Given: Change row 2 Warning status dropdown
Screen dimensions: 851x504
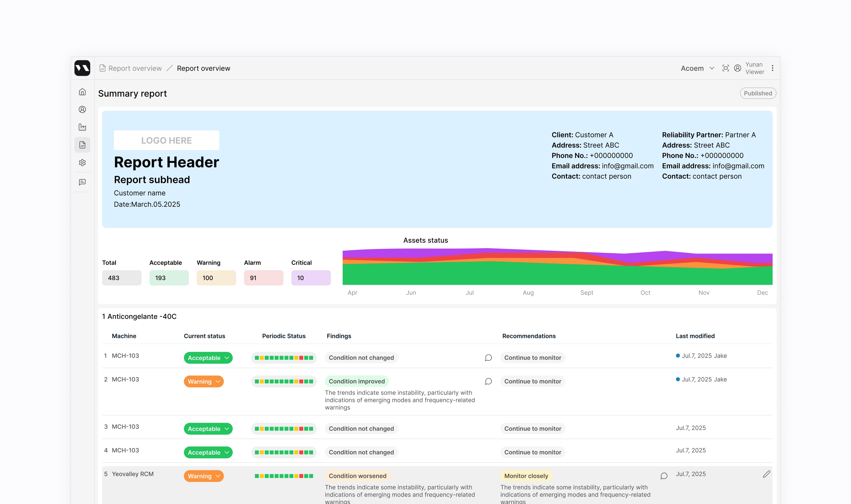Looking at the screenshot, I should pos(204,381).
